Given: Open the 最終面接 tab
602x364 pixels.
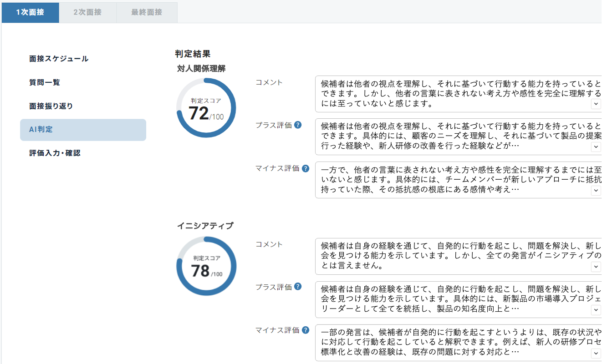Looking at the screenshot, I should point(147,12).
